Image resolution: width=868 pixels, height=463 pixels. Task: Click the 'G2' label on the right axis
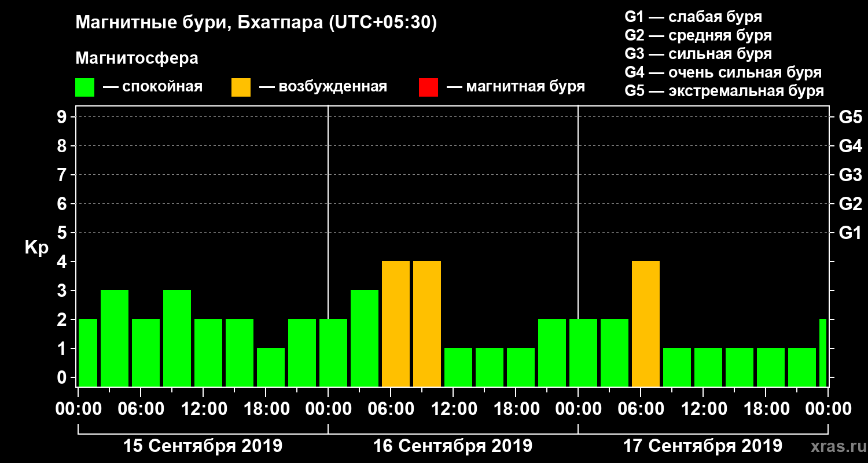851,204
